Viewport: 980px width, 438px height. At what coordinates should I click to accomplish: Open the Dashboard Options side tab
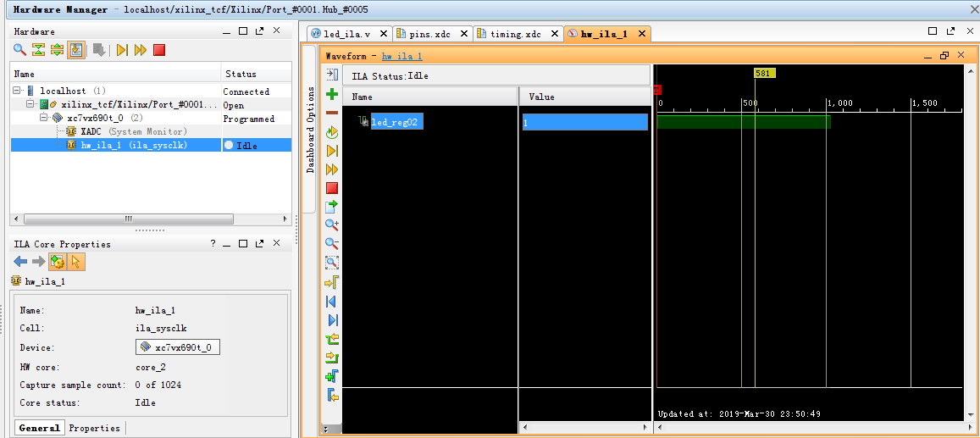tap(309, 130)
